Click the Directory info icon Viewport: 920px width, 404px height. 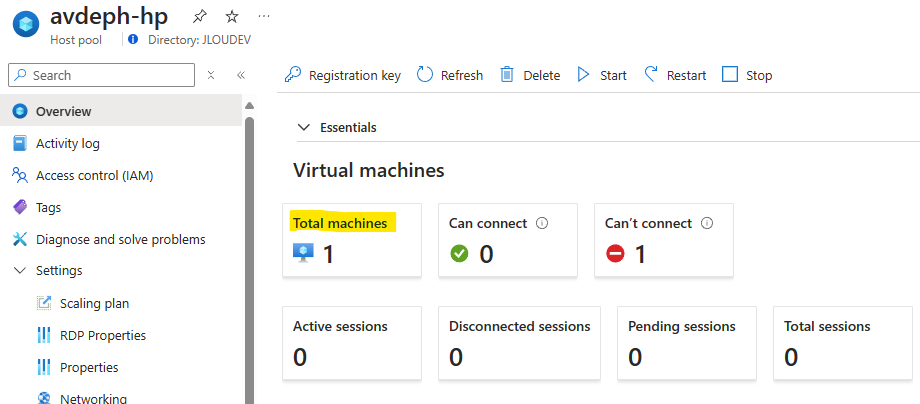click(x=133, y=40)
